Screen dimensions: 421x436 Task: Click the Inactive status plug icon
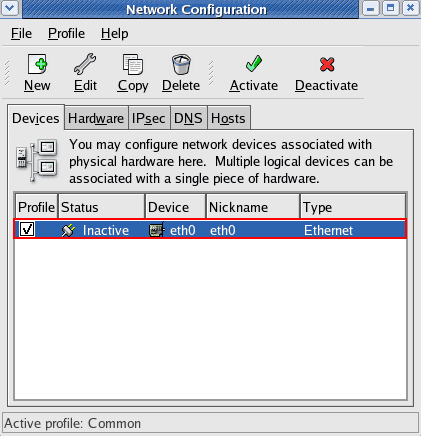pos(68,230)
